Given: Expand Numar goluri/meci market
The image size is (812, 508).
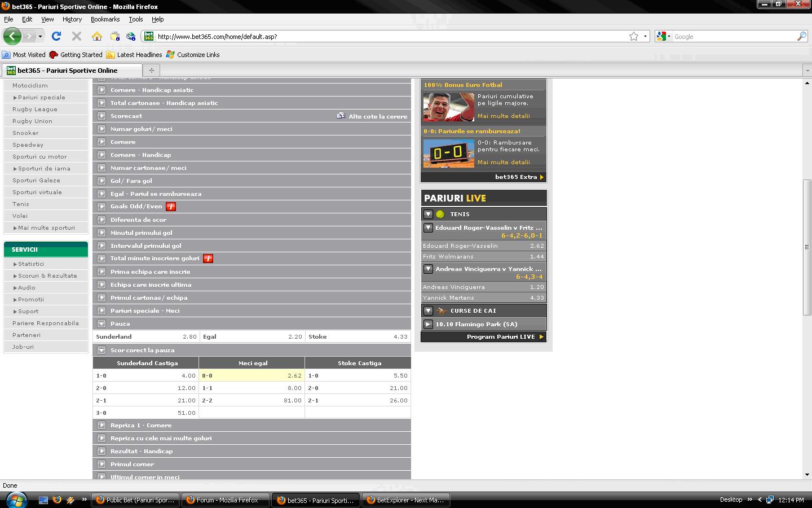Looking at the screenshot, I should [101, 129].
